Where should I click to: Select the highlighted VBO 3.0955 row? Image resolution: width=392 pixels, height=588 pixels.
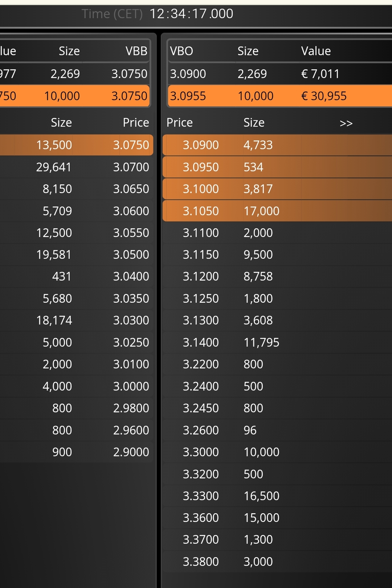click(280, 96)
